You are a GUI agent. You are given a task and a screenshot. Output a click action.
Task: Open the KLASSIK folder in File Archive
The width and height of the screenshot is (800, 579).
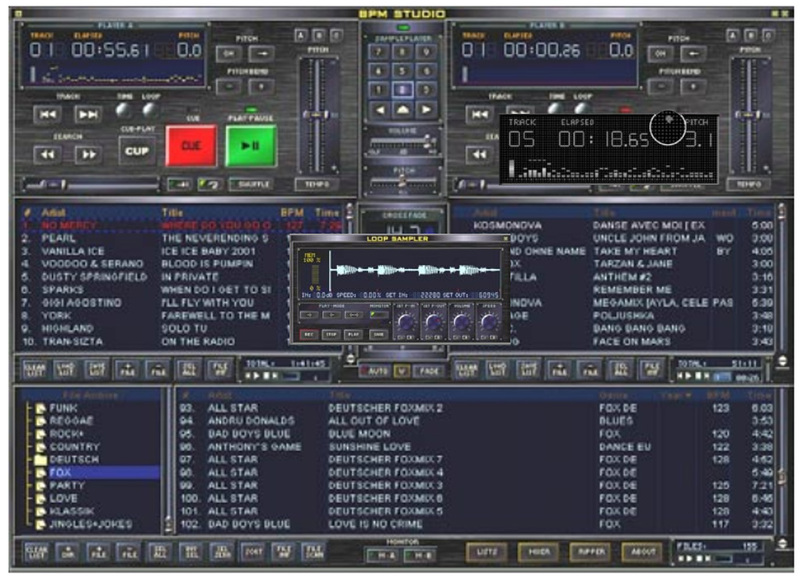pyautogui.click(x=71, y=511)
